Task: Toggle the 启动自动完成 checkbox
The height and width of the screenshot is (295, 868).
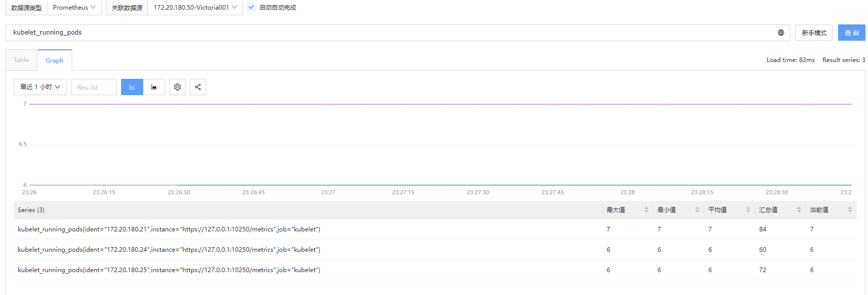Action: (251, 7)
